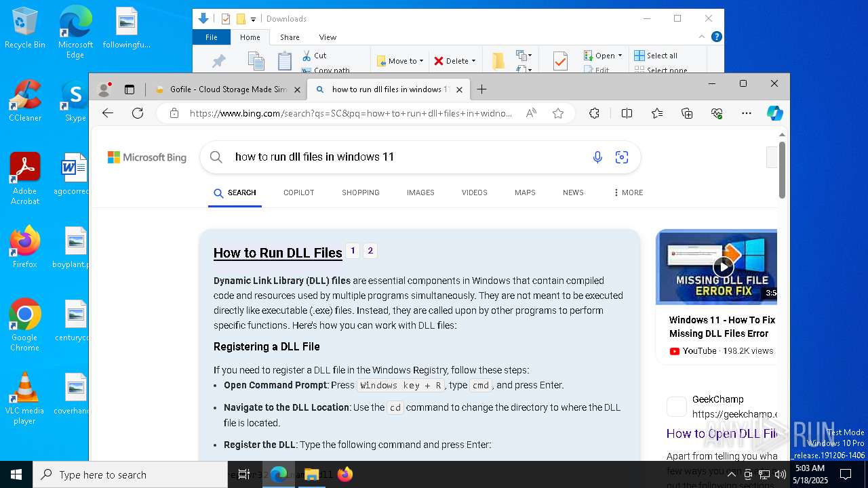Open the 'How to Run DLL Files' heading link
Viewport: 868px width, 488px height.
coord(278,253)
